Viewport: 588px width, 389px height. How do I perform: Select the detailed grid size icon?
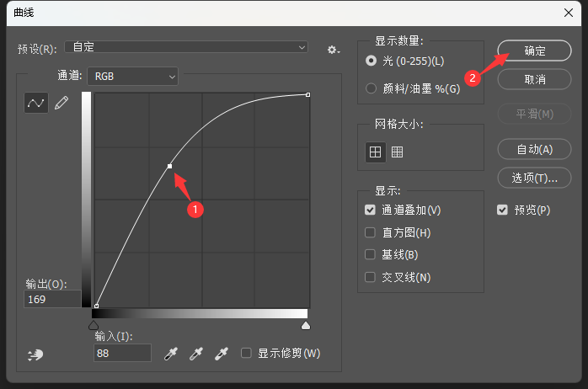point(397,152)
